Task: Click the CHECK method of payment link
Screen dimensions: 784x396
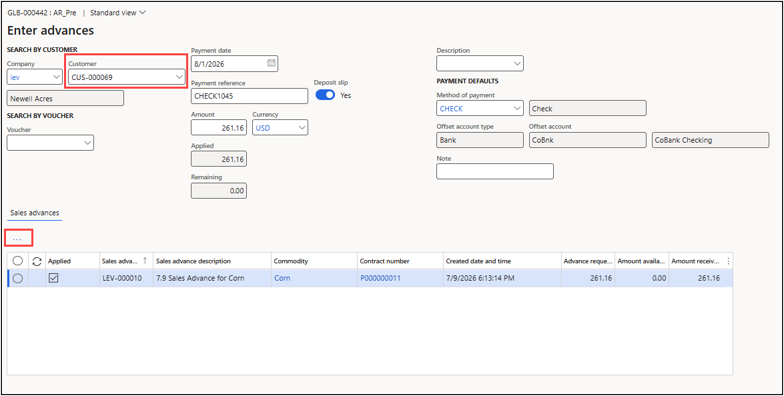Action: coord(451,108)
